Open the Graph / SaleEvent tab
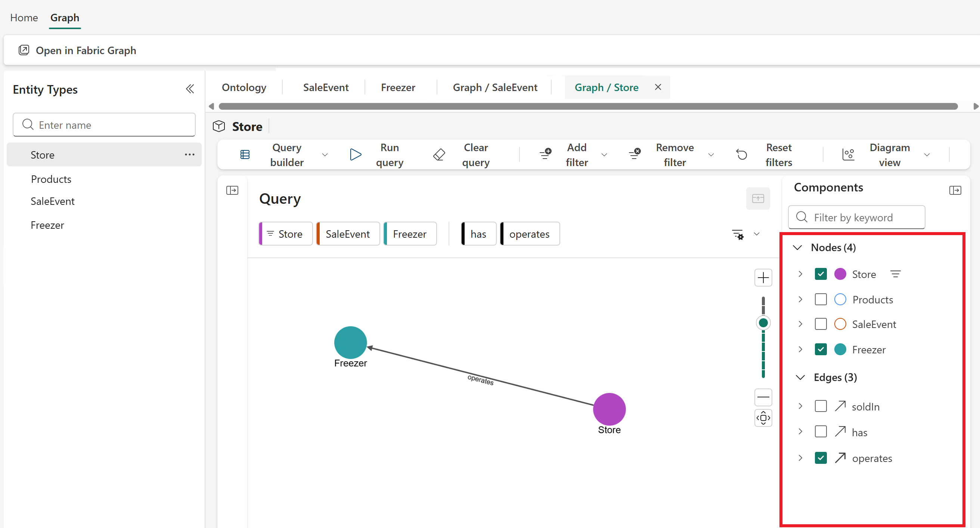The image size is (980, 528). pyautogui.click(x=494, y=87)
